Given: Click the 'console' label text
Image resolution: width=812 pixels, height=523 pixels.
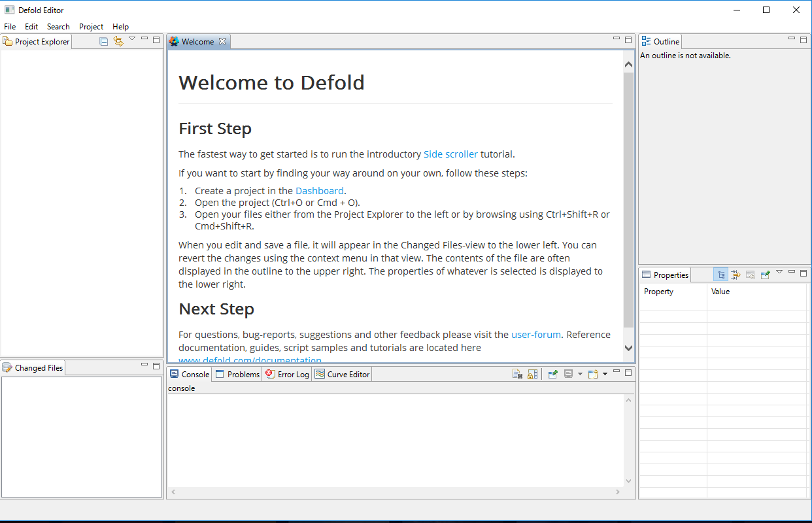Looking at the screenshot, I should (182, 388).
